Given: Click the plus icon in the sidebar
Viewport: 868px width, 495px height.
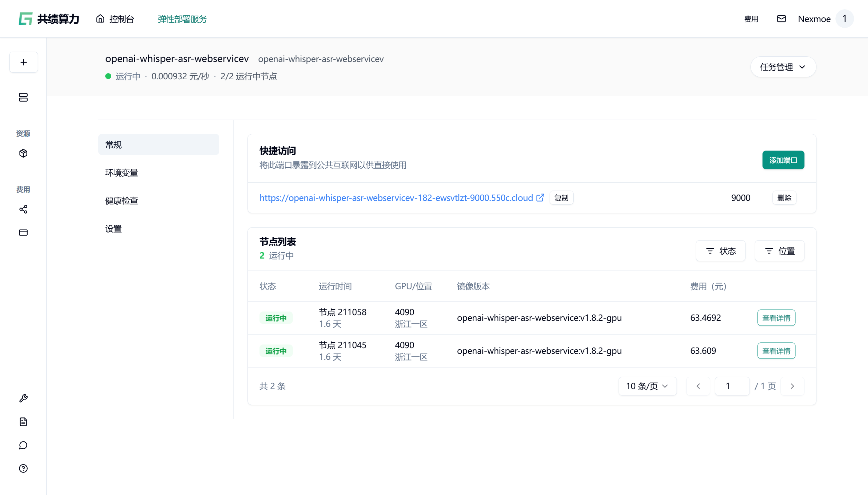Looking at the screenshot, I should (x=23, y=62).
